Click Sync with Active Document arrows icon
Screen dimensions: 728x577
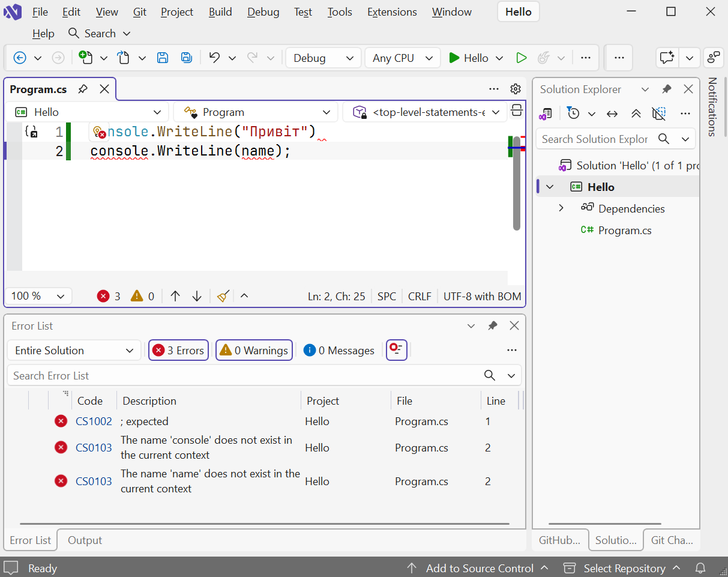tap(612, 113)
